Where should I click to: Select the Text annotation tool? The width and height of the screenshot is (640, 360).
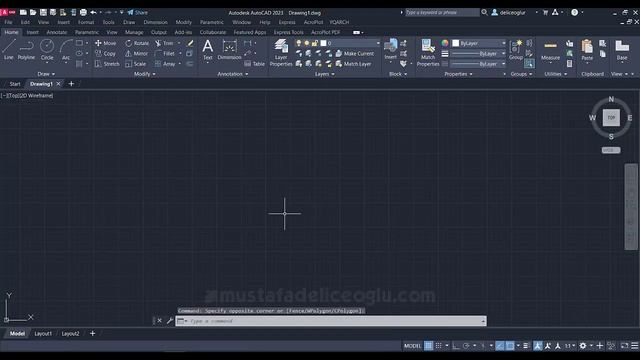point(208,50)
